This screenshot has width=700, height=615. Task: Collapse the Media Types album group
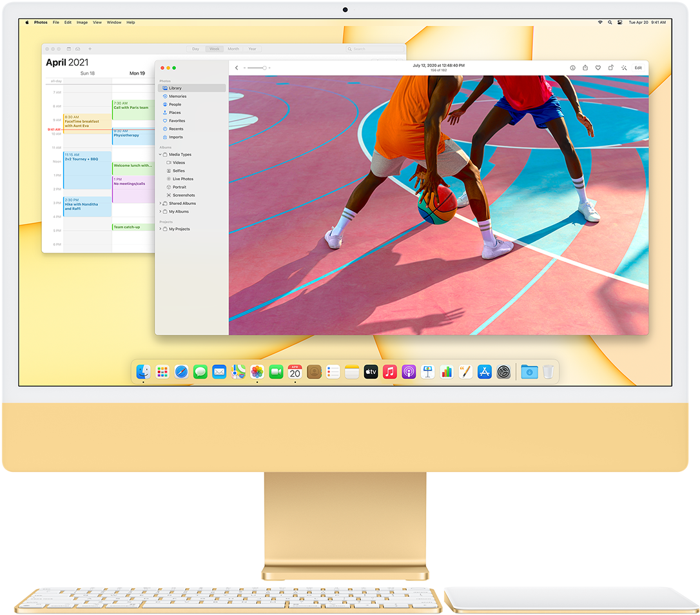[x=160, y=155]
